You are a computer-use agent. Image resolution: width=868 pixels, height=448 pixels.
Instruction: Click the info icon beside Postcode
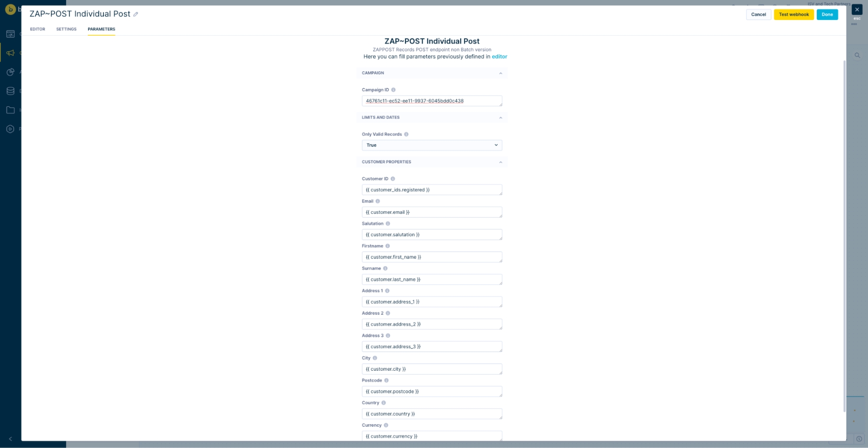(386, 381)
